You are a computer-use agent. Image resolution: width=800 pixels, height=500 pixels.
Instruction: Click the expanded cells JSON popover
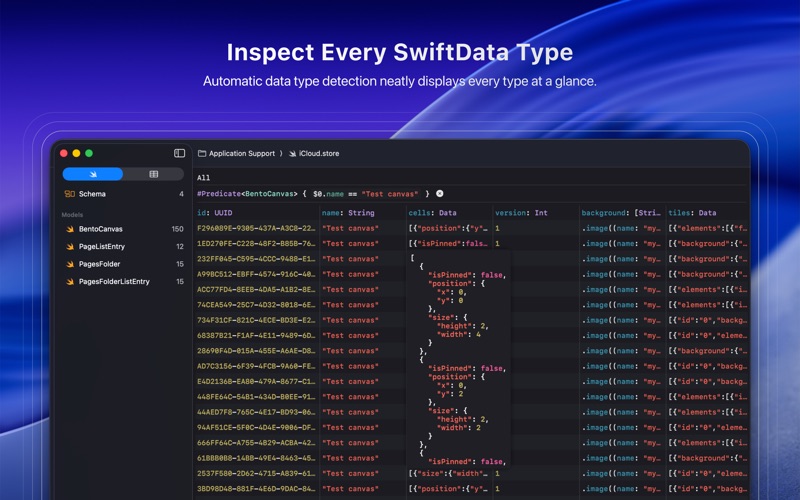click(458, 358)
